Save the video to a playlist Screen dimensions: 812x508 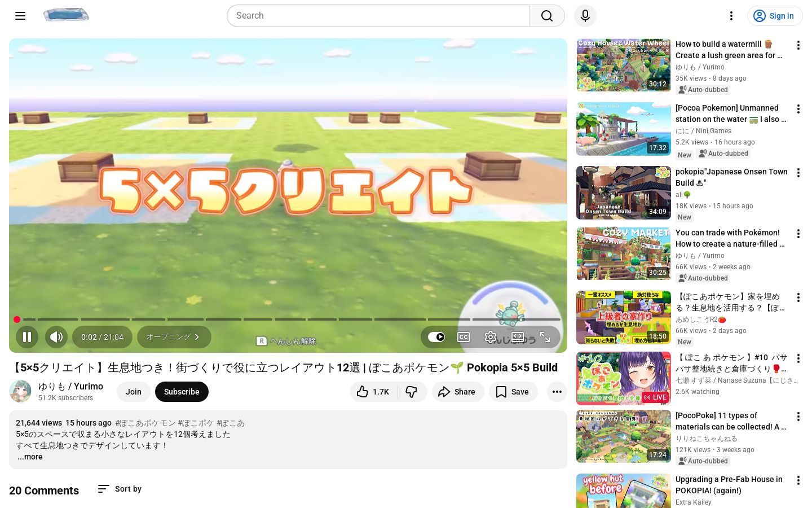[x=513, y=392]
